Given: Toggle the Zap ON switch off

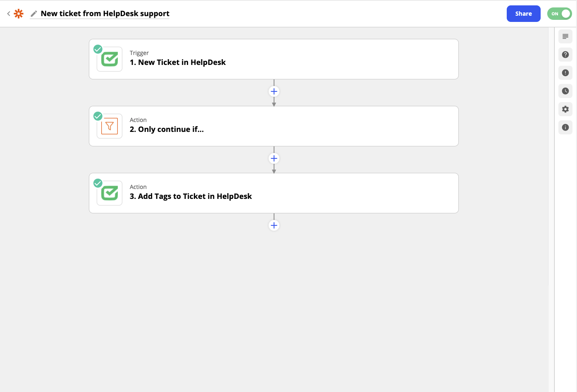Looking at the screenshot, I should (560, 14).
